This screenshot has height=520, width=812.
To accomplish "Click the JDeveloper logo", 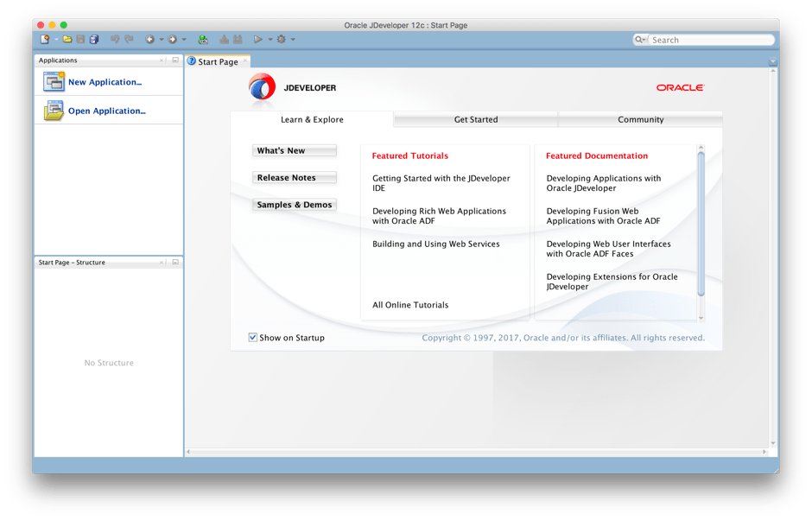I will point(262,86).
